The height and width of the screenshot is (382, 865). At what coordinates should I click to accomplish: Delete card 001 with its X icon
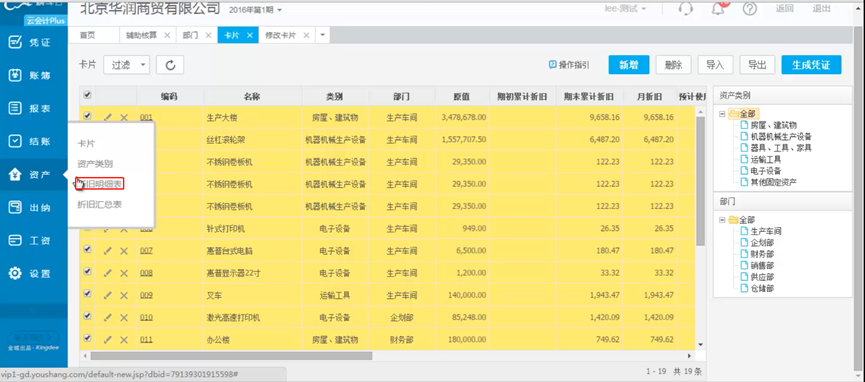pyautogui.click(x=124, y=117)
